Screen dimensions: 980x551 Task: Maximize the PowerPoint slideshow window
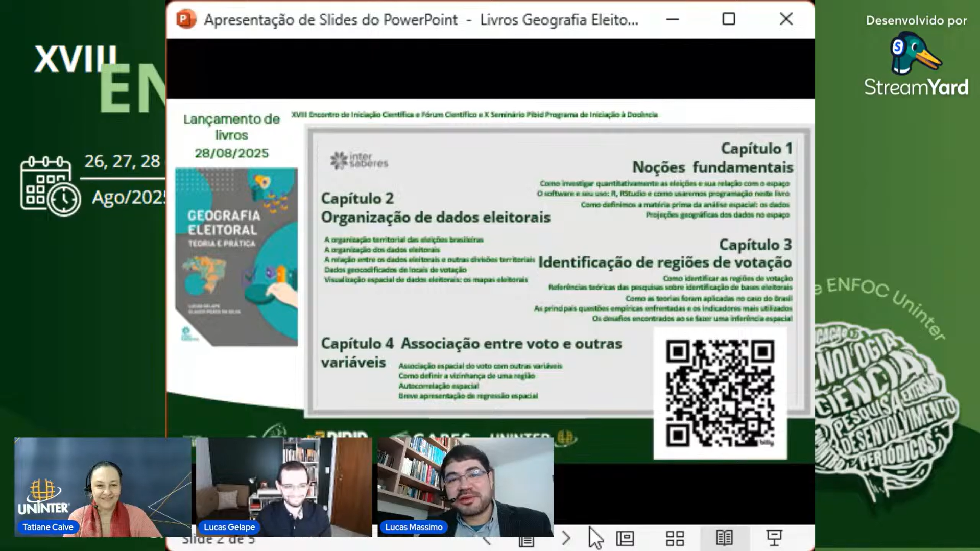click(728, 19)
